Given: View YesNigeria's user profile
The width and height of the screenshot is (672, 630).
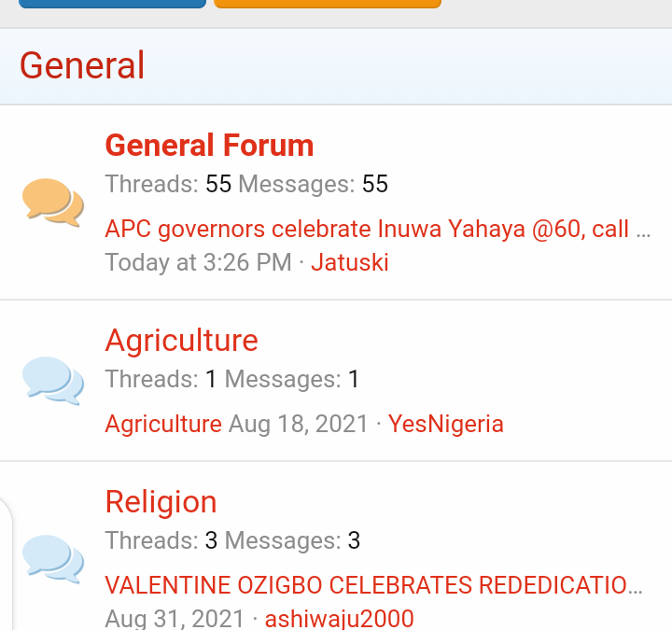Looking at the screenshot, I should (445, 424).
